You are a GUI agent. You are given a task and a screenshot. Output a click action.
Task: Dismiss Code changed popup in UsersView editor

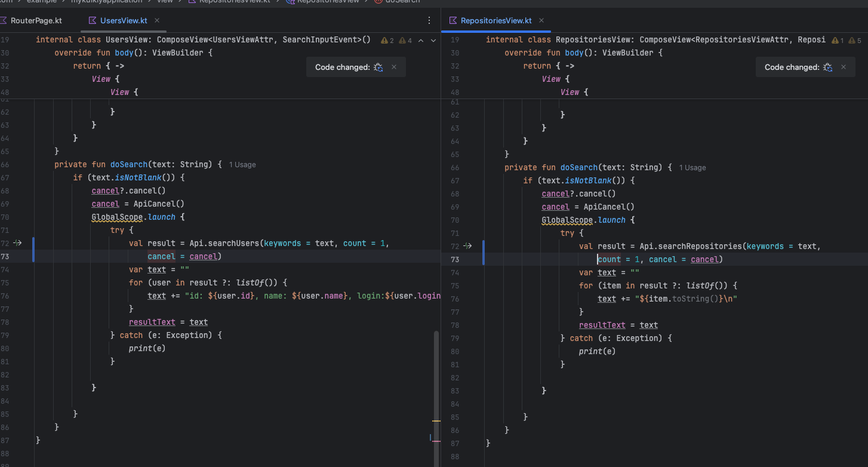coord(394,67)
